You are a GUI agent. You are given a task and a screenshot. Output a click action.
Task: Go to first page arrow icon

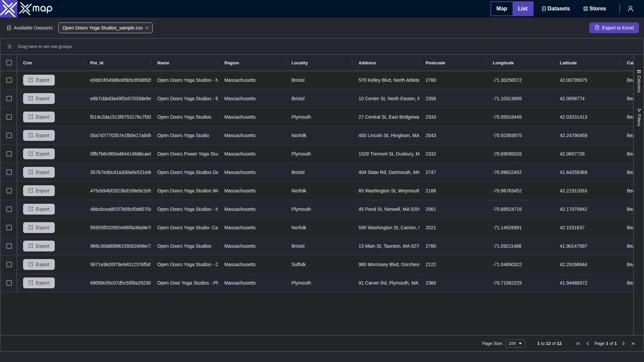pyautogui.click(x=578, y=344)
